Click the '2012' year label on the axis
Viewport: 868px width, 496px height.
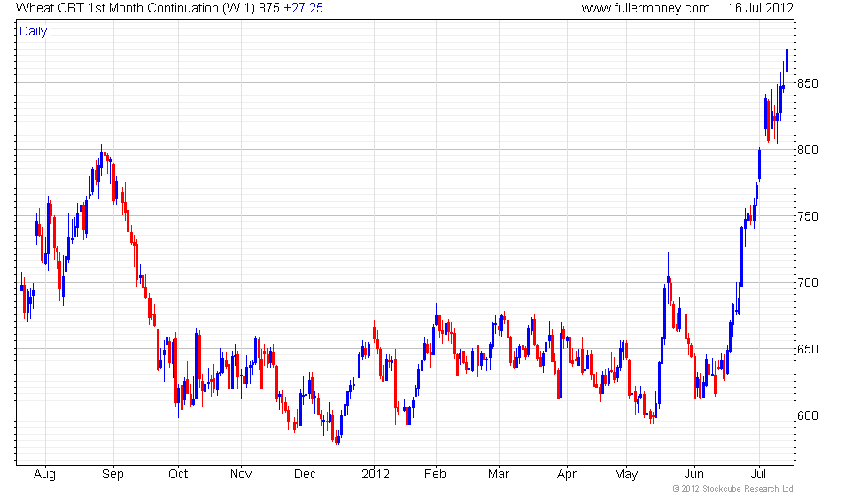[x=376, y=475]
